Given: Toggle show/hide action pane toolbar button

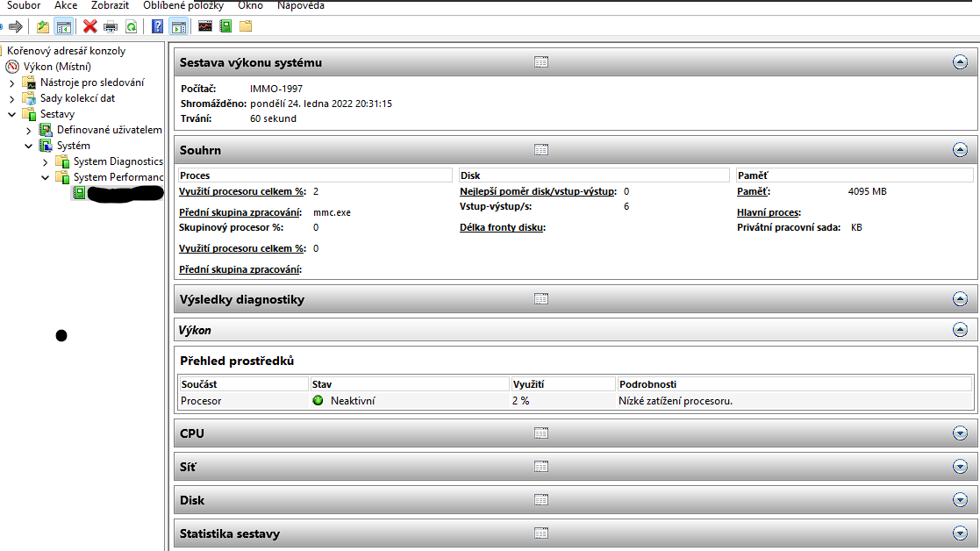Looking at the screenshot, I should (x=178, y=26).
